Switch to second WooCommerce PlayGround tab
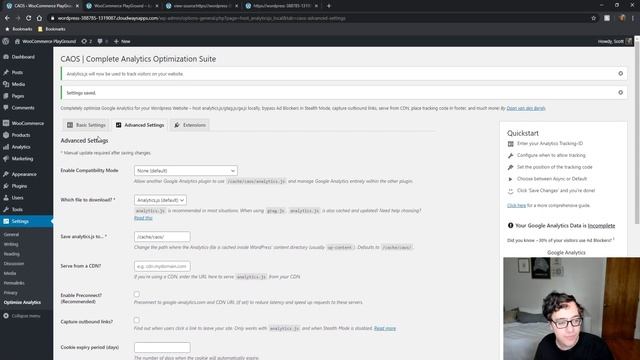Viewport: 640px width, 360px height. pos(121,6)
